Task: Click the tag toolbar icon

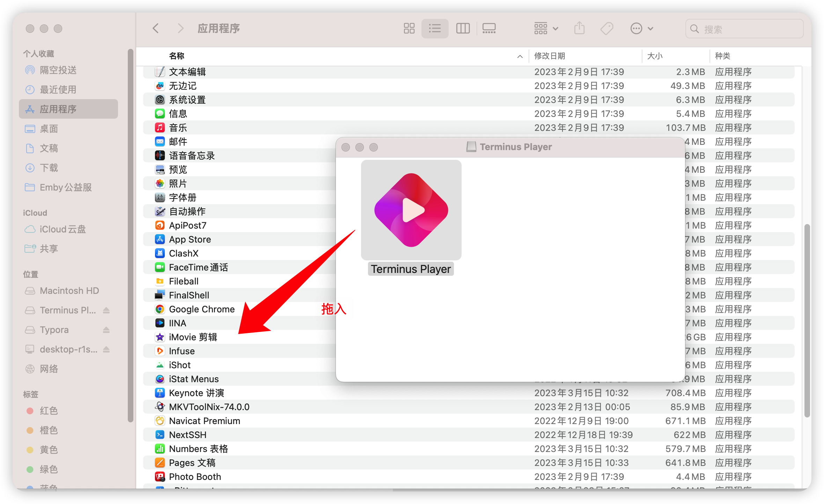Action: coord(607,28)
